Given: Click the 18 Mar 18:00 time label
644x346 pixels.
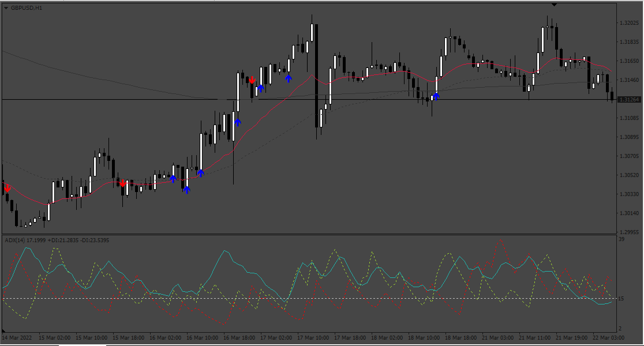Looking at the screenshot, I should coord(461,338).
